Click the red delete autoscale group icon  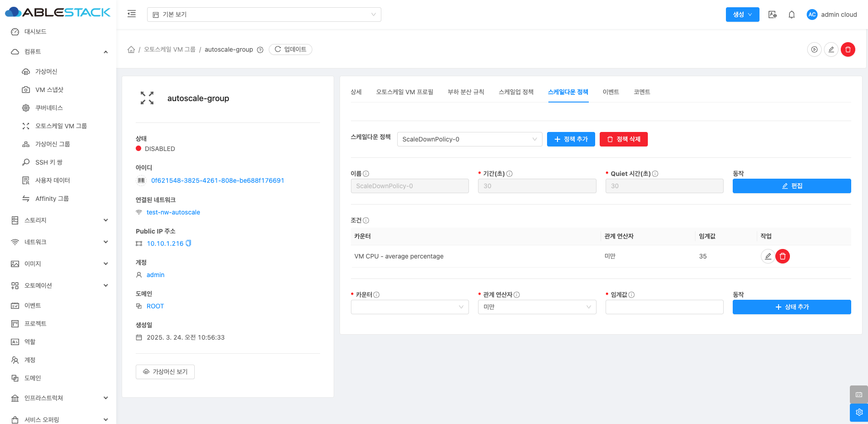[848, 49]
